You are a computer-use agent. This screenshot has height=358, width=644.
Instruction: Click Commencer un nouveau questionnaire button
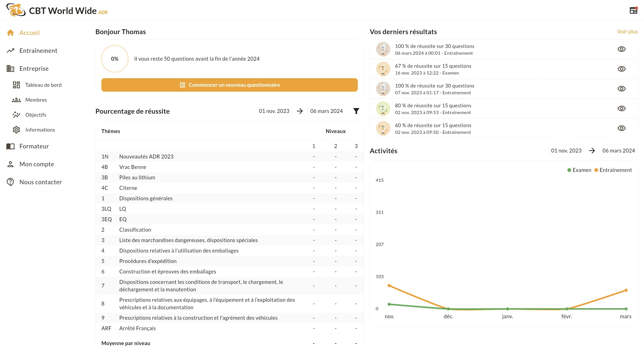[x=229, y=85]
